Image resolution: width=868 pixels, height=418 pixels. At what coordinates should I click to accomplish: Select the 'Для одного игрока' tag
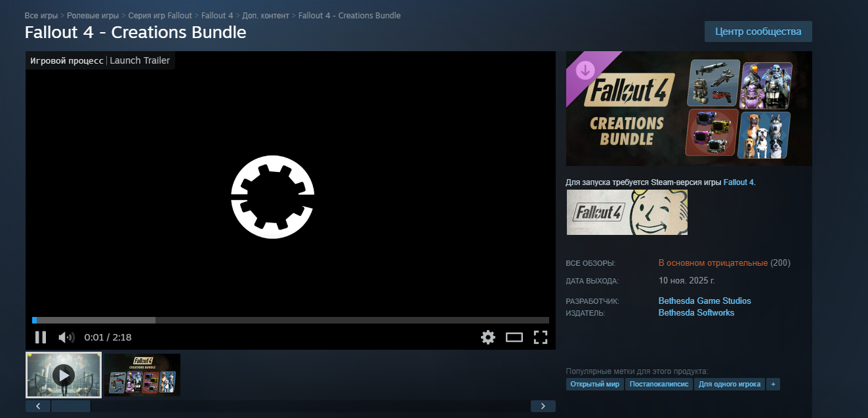click(730, 384)
